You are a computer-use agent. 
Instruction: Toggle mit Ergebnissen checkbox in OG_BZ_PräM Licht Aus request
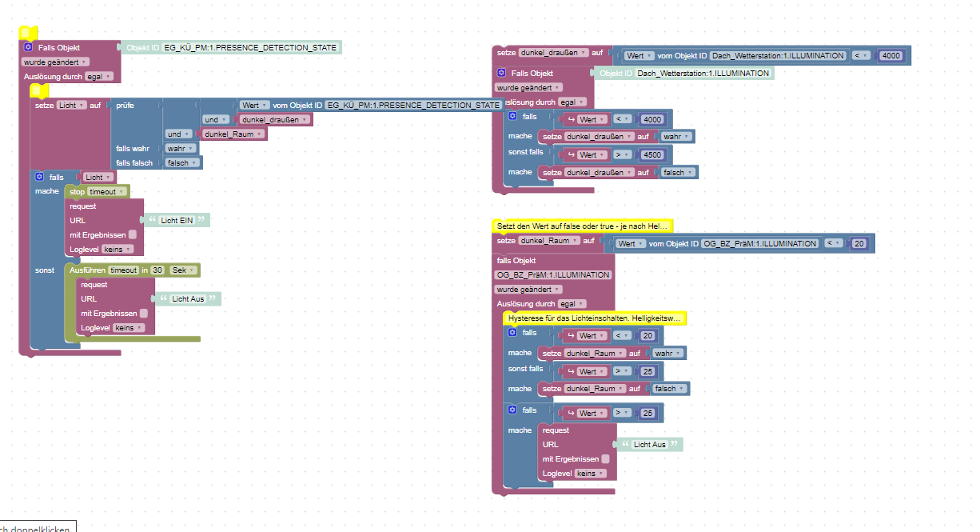pyautogui.click(x=605, y=459)
